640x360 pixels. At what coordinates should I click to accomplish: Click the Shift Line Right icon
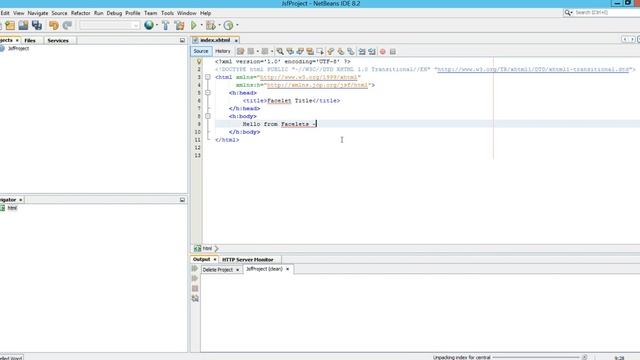tap(372, 51)
